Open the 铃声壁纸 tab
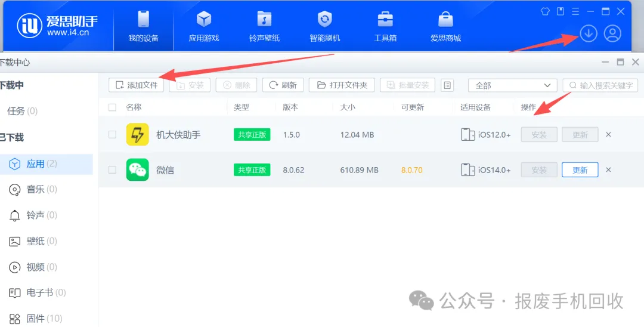644x327 pixels. [264, 27]
